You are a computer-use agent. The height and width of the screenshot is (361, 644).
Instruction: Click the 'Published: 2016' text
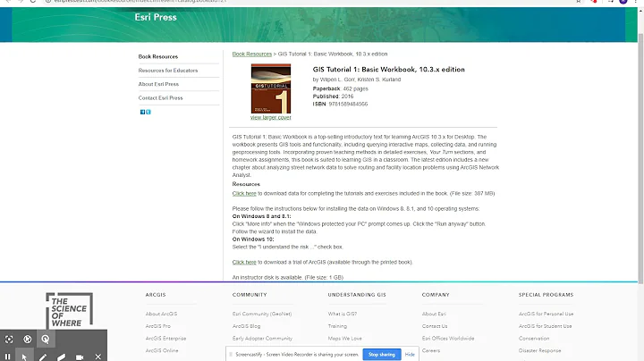click(x=333, y=97)
